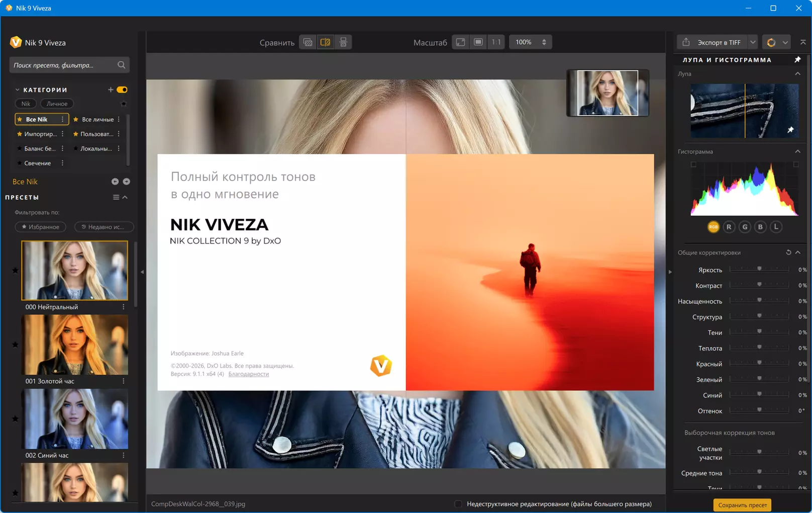Click the Контраст slider
812x513 pixels.
tap(759, 285)
